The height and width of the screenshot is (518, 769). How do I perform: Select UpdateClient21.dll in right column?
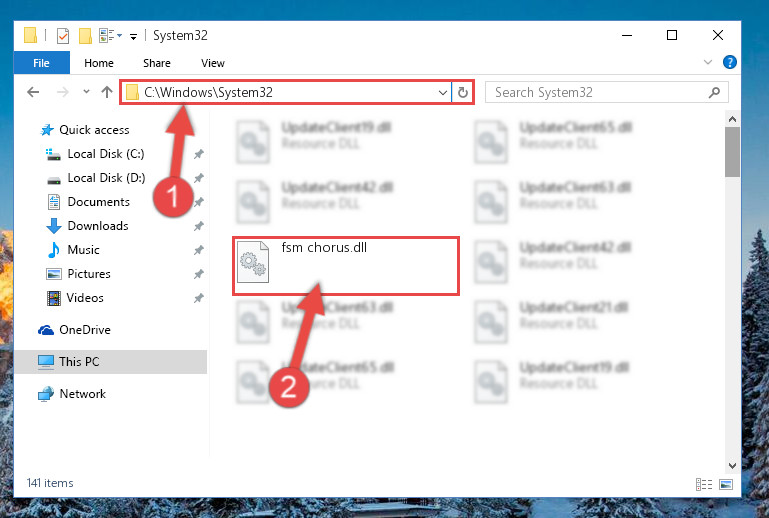pyautogui.click(x=574, y=308)
